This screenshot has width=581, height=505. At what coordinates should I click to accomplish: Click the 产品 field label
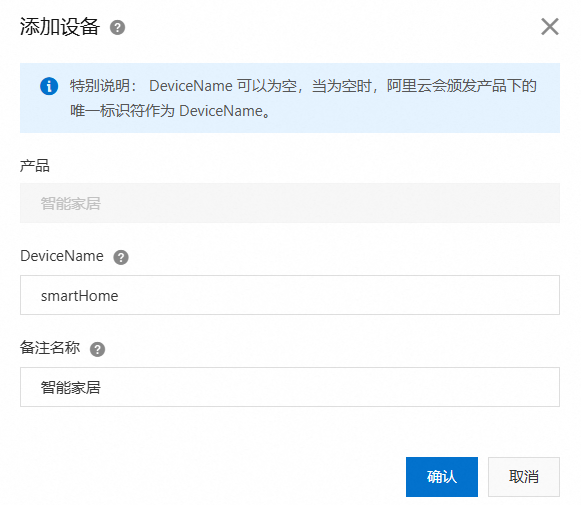pos(34,166)
